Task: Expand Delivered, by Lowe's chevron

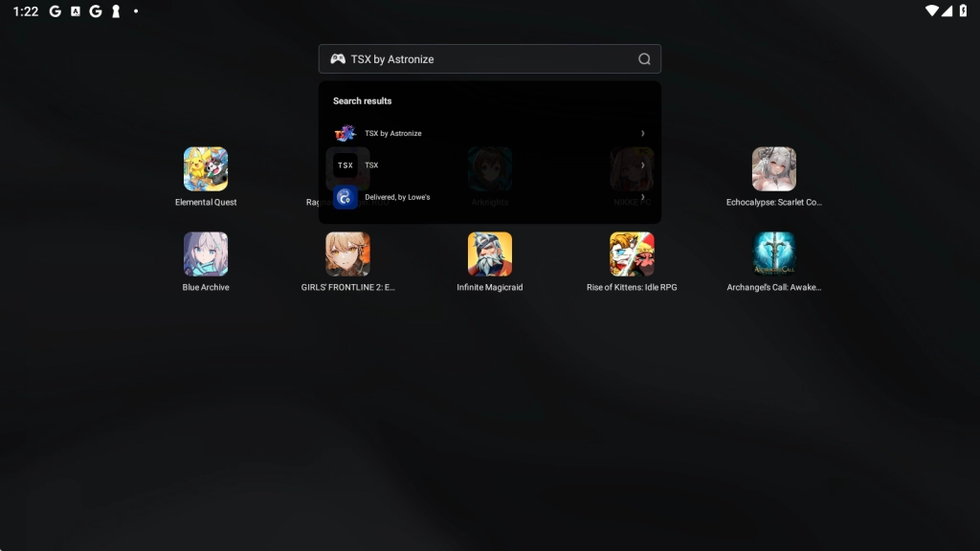Action: tap(642, 197)
